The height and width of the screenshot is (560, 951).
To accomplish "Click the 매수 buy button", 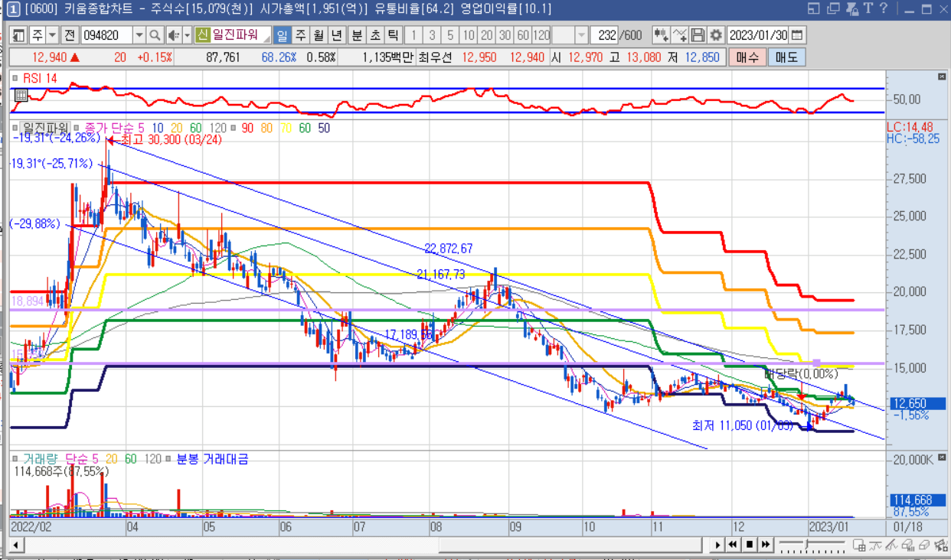I will (x=747, y=57).
